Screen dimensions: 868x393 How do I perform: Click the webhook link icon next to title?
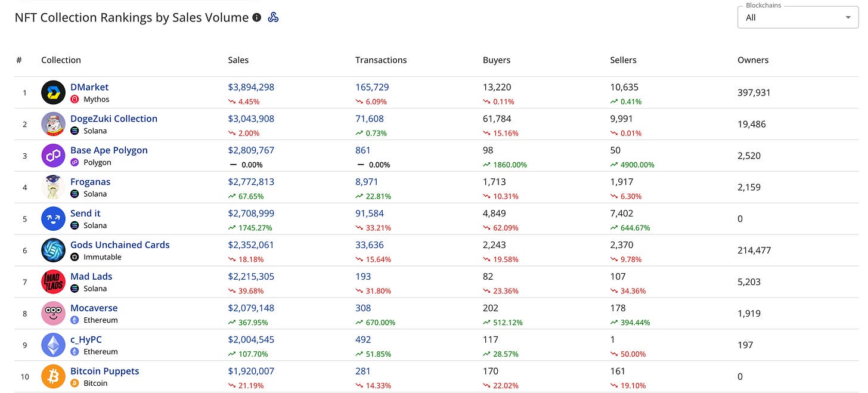[273, 17]
